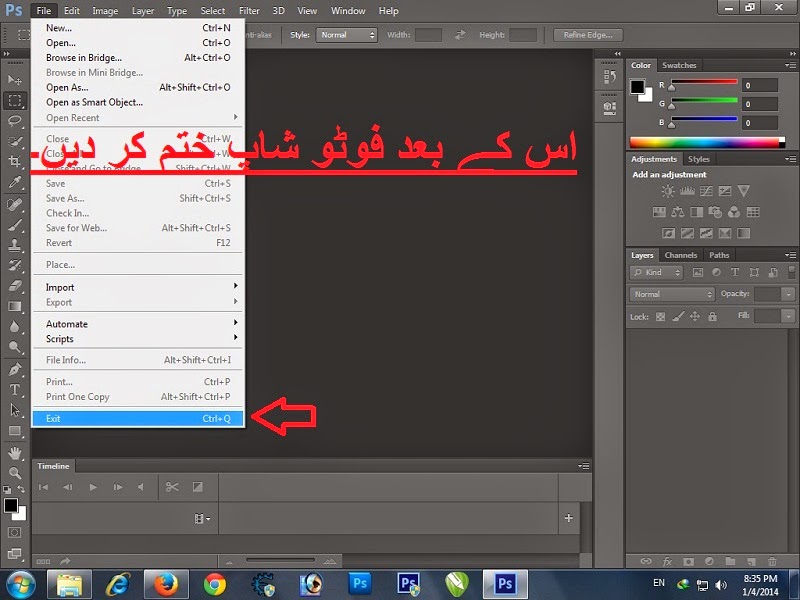The height and width of the screenshot is (600, 800).
Task: Choose Browse in Bridge... menu item
Action: tap(138, 58)
